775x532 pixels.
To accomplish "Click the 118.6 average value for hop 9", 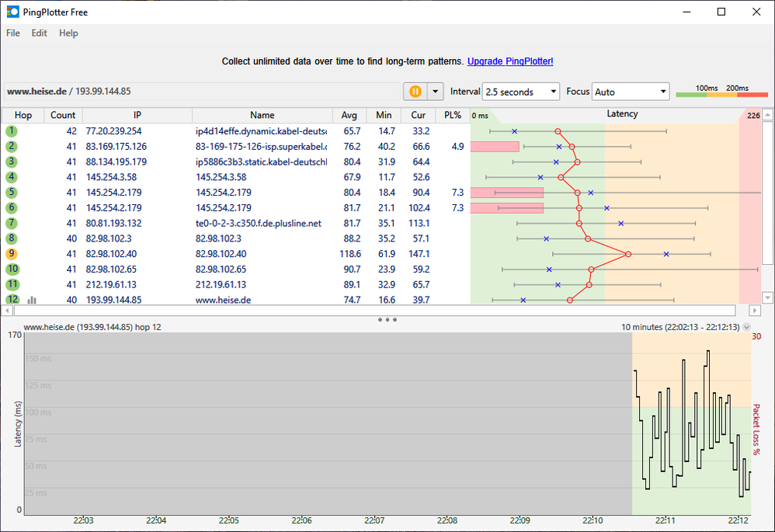I will pos(350,254).
